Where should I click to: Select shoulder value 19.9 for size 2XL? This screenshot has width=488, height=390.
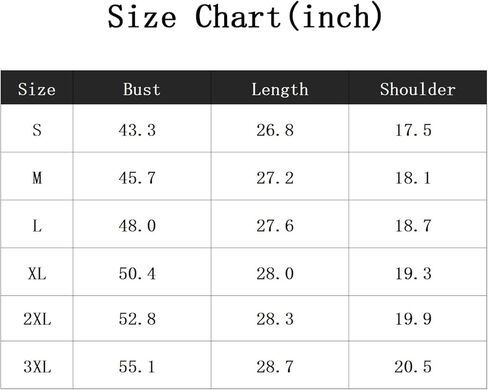[413, 319]
